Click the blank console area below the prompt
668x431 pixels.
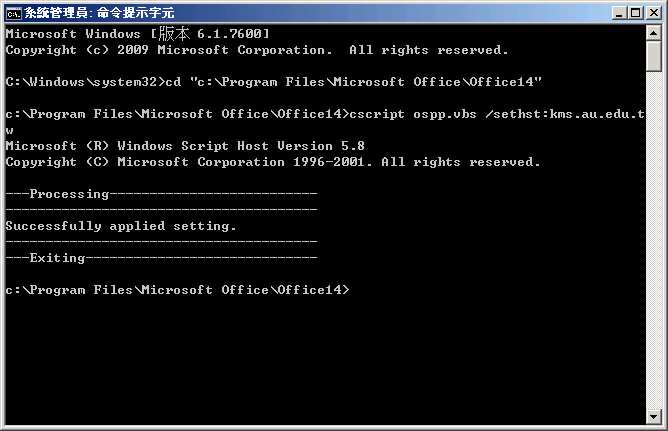(324, 362)
